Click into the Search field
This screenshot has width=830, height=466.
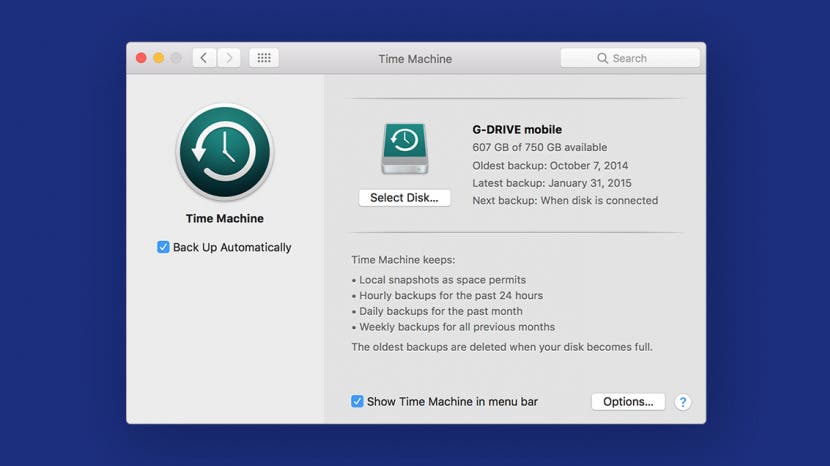point(630,58)
